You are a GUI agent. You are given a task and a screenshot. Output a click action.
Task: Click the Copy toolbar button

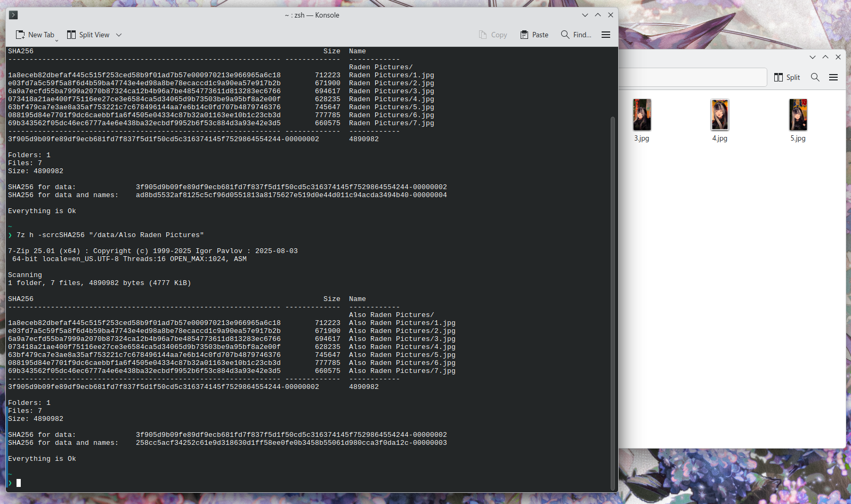[493, 35]
